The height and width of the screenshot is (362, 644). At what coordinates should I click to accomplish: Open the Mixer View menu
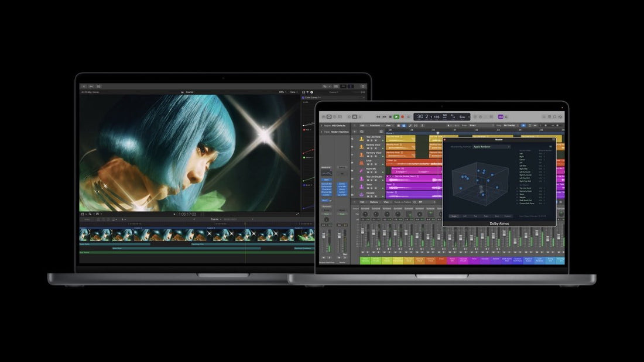387,202
